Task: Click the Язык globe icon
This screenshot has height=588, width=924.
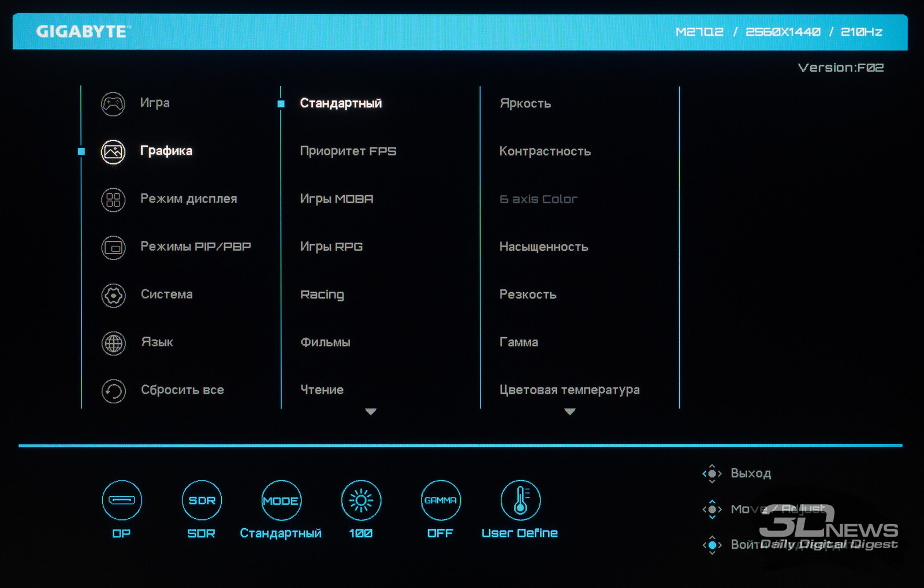Action: pyautogui.click(x=113, y=343)
